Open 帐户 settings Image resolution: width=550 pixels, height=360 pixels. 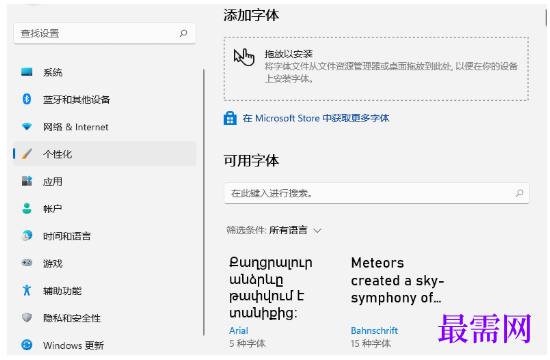point(105,208)
